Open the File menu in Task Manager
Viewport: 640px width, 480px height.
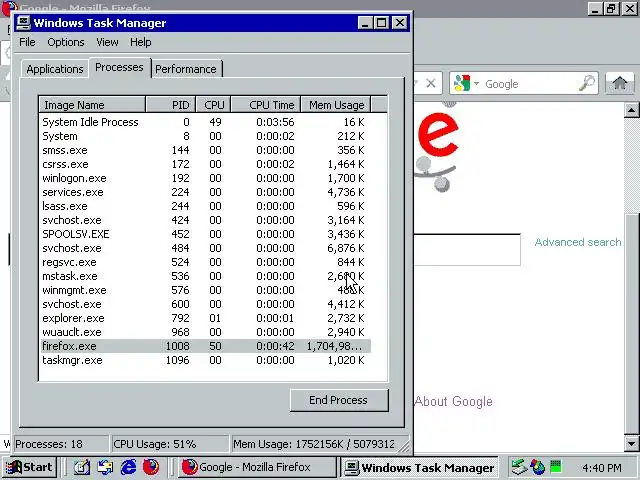pos(27,42)
